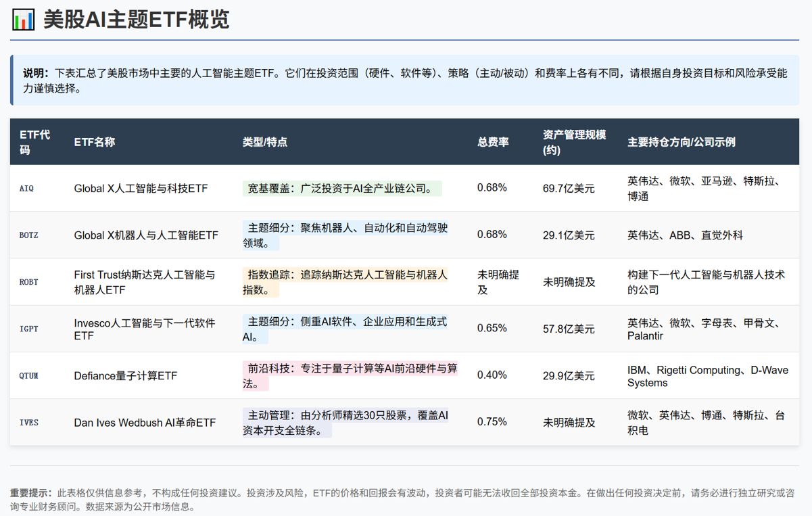Viewport: 812px width, 516px height.
Task: Click the bar chart icon beside the title
Action: [24, 19]
